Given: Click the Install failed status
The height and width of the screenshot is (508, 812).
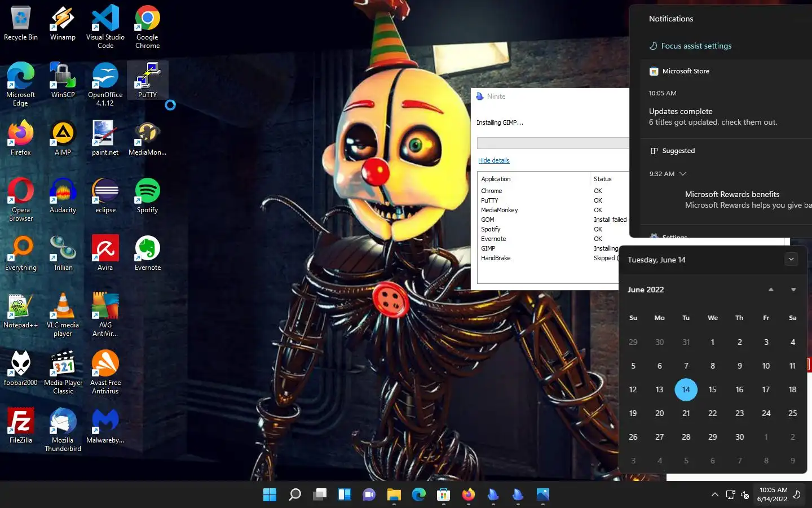Looking at the screenshot, I should coord(610,220).
